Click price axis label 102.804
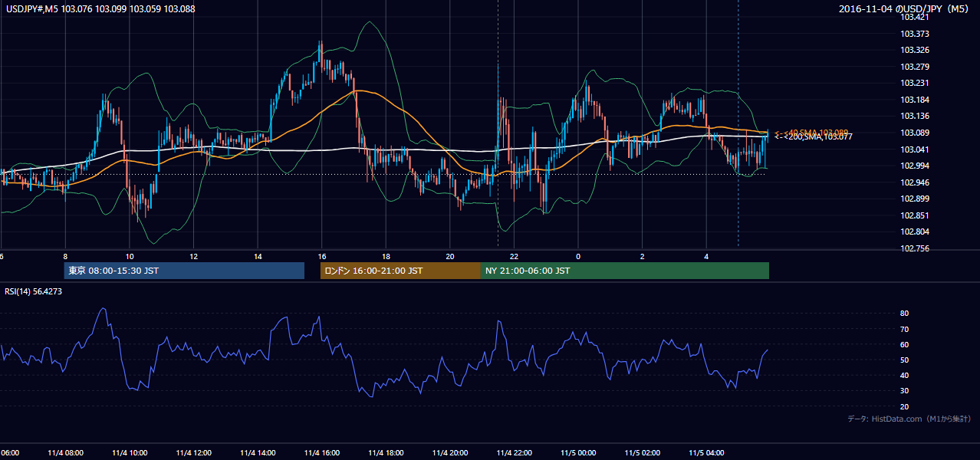The height and width of the screenshot is (460, 980). [915, 232]
